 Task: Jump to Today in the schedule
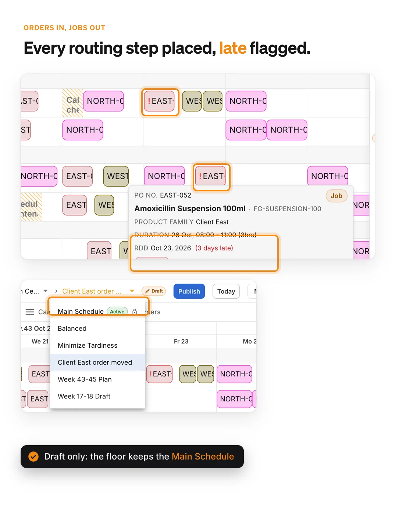click(x=226, y=291)
